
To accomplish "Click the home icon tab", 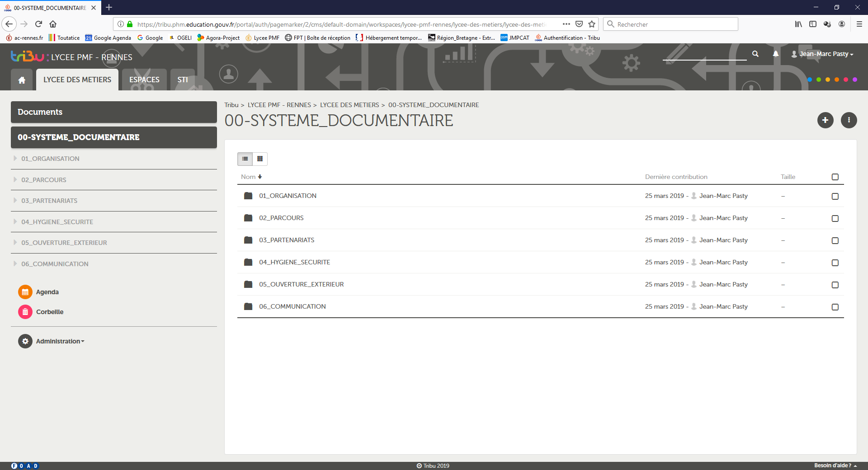I will click(x=22, y=80).
